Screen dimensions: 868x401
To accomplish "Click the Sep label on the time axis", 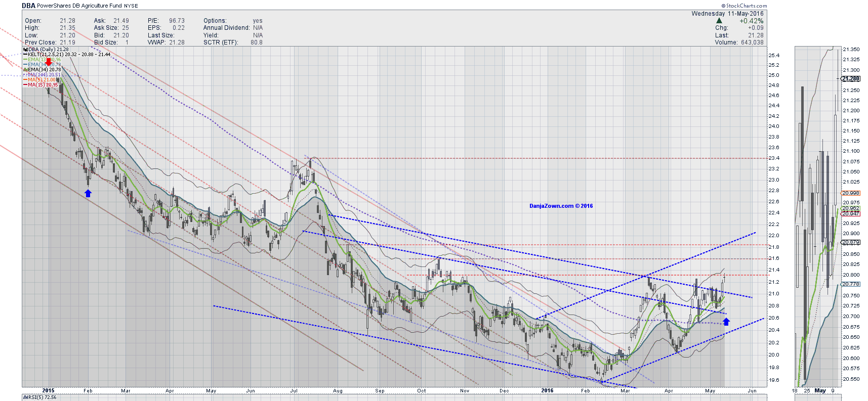I will tap(380, 391).
